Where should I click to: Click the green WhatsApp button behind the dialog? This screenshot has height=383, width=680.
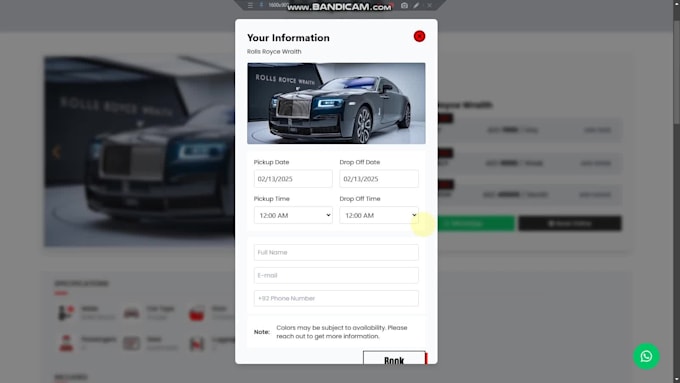(476, 223)
